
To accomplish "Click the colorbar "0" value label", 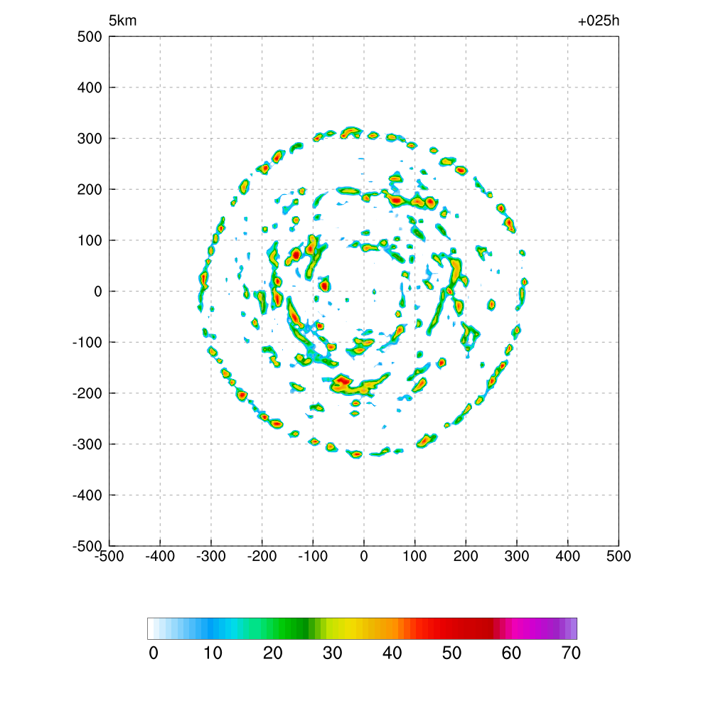I will (154, 653).
